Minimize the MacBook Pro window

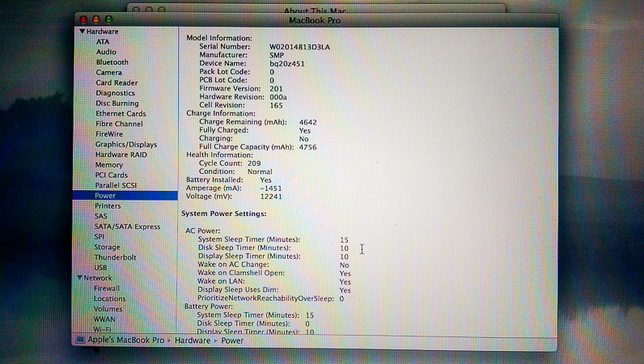coord(96,19)
